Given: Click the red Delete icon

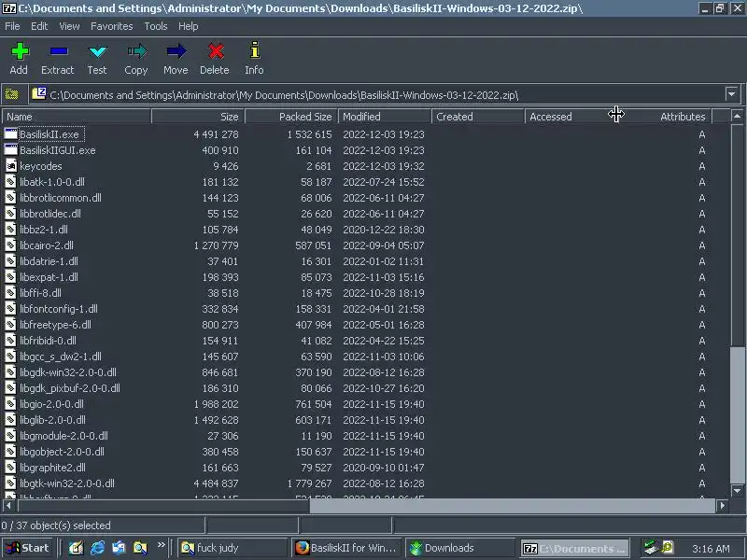Looking at the screenshot, I should click(x=216, y=51).
